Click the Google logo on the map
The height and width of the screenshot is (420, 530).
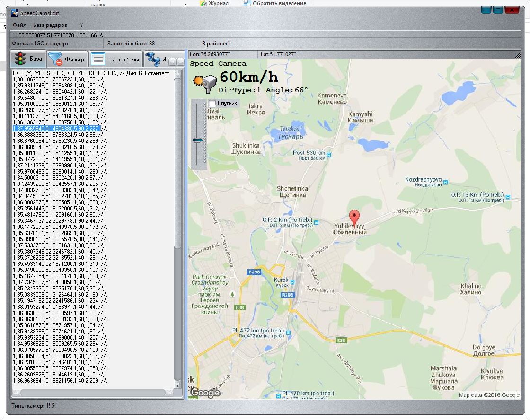click(x=205, y=393)
